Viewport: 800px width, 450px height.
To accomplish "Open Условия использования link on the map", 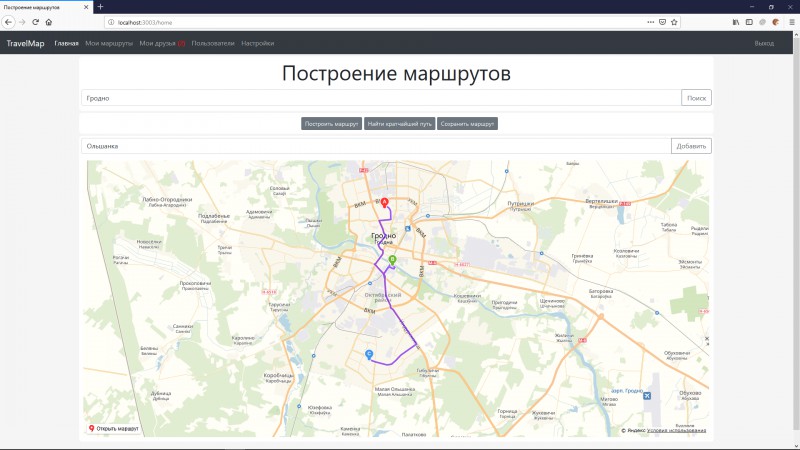I will coord(676,431).
